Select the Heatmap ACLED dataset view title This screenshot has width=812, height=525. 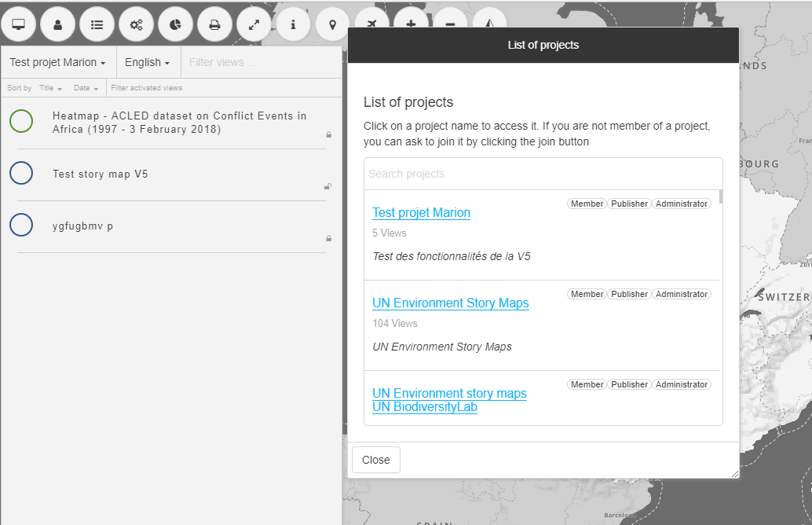pos(180,123)
